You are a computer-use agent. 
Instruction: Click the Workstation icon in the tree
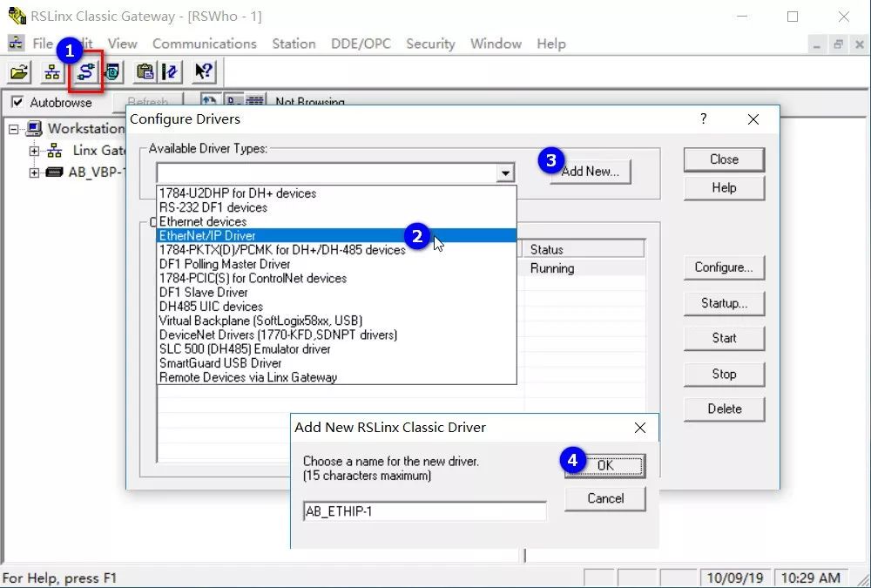[x=33, y=130]
